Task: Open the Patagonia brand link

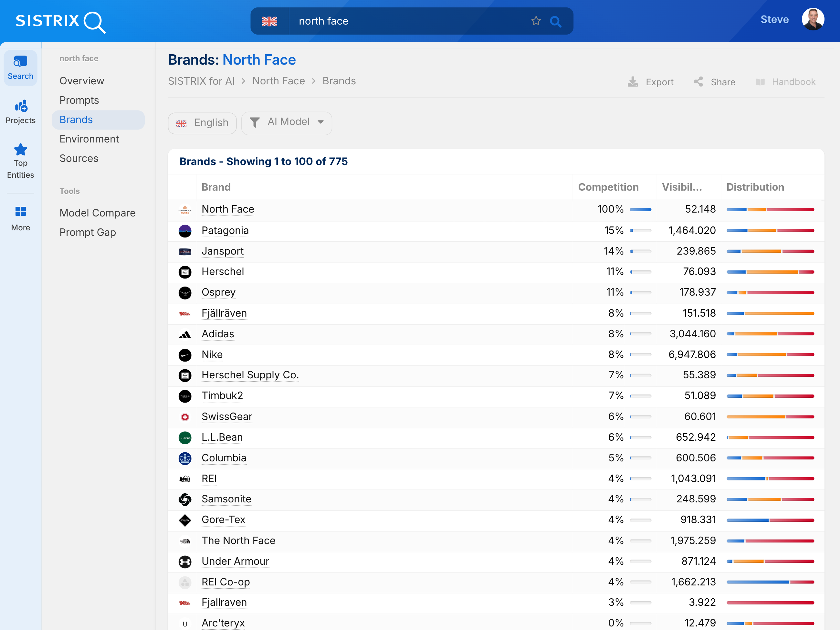Action: (x=225, y=230)
